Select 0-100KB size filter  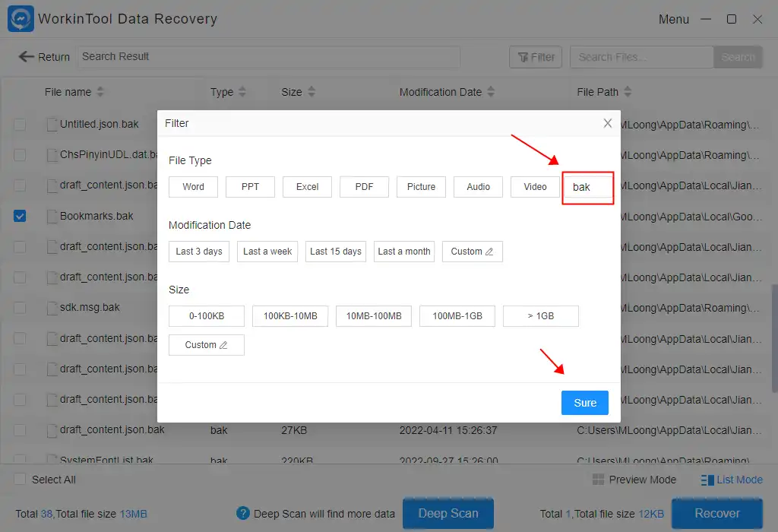coord(207,316)
